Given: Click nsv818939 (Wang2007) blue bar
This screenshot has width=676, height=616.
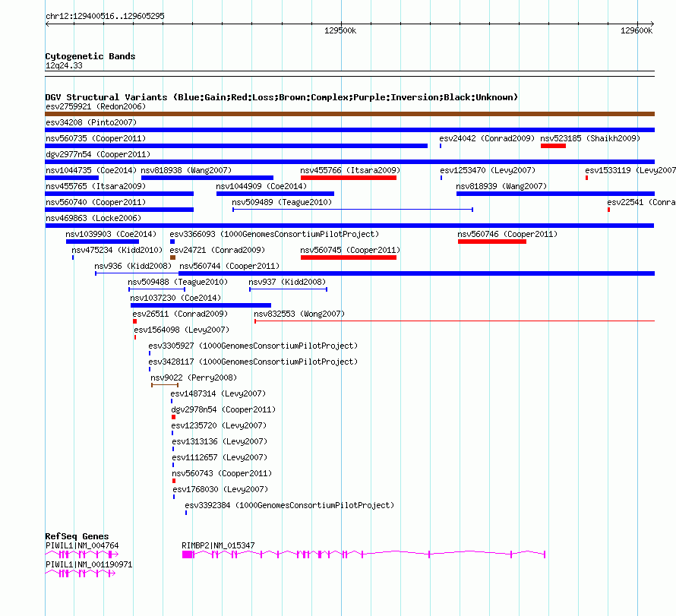Looking at the screenshot, I should [x=555, y=194].
